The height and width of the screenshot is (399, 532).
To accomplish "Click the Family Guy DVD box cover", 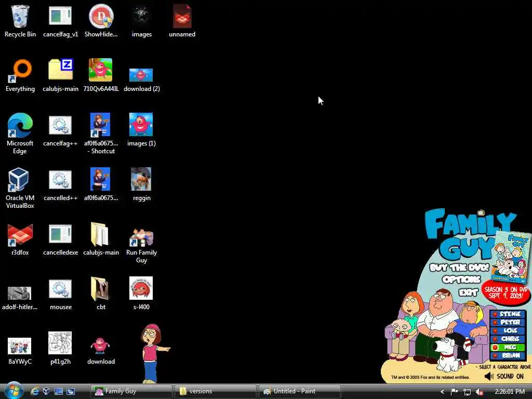I will click(x=512, y=256).
